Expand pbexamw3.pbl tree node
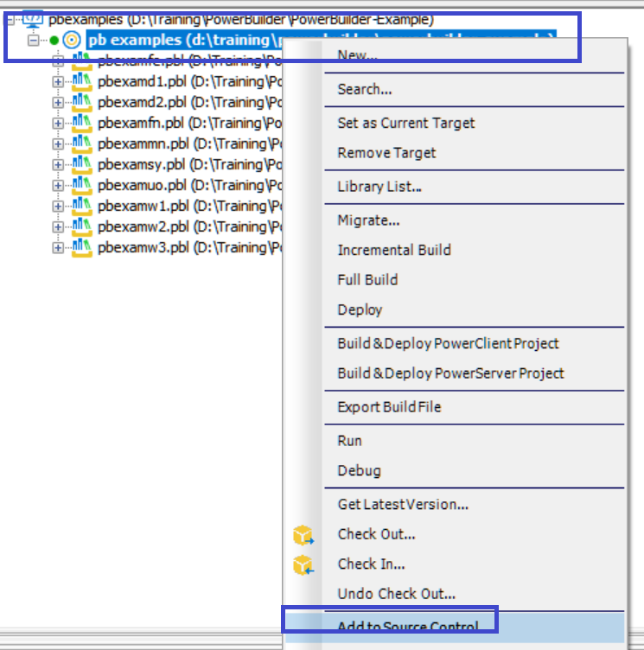Viewport: 644px width, 650px height. [x=58, y=247]
